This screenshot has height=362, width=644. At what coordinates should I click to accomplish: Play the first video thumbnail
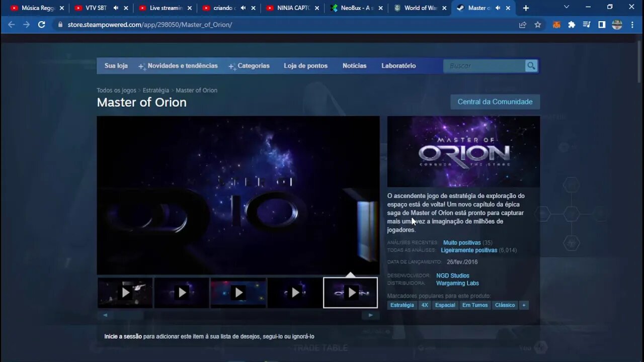click(125, 293)
